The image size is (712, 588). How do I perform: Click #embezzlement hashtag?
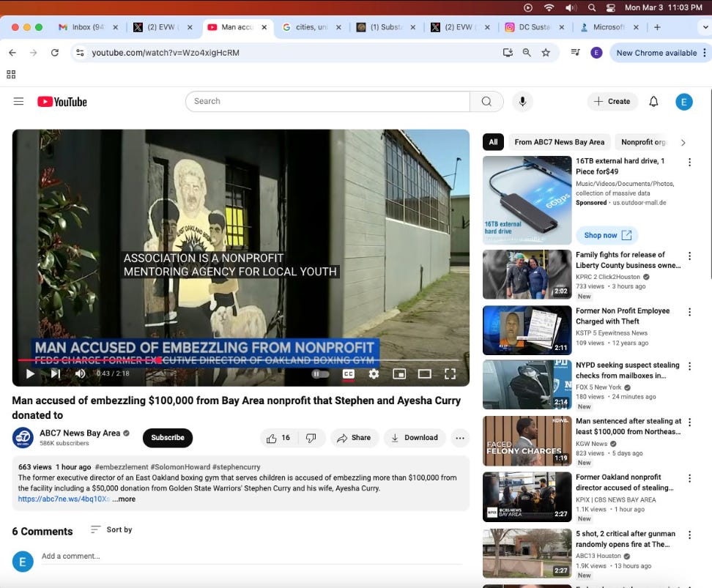pos(122,466)
